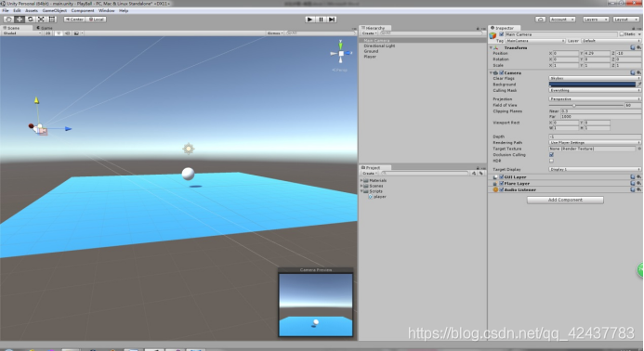Click the GameObject cube icon in Inspector

click(493, 35)
